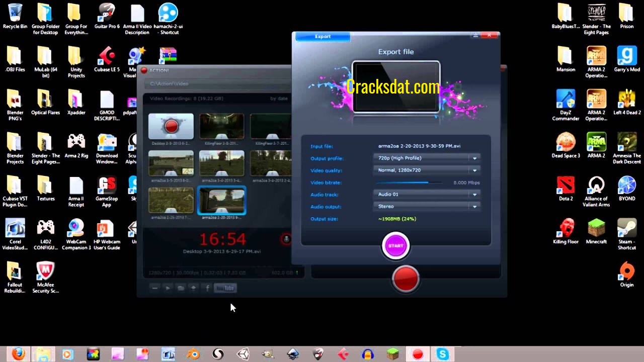
Task: Click the pink START export button
Action: (x=395, y=246)
